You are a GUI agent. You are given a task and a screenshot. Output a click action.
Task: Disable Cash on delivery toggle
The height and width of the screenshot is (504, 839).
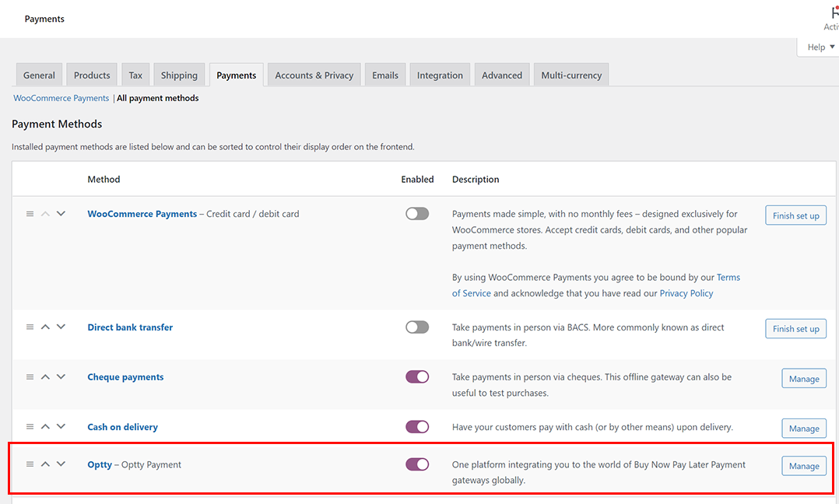417,426
